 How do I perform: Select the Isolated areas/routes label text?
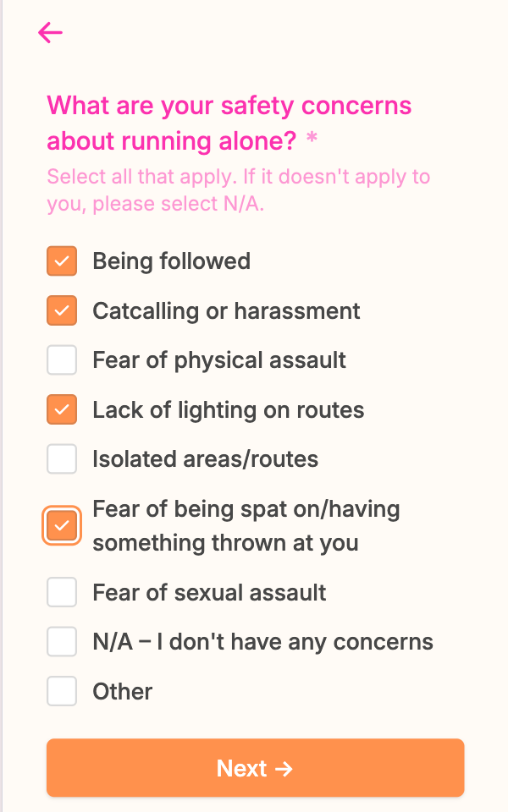click(205, 459)
